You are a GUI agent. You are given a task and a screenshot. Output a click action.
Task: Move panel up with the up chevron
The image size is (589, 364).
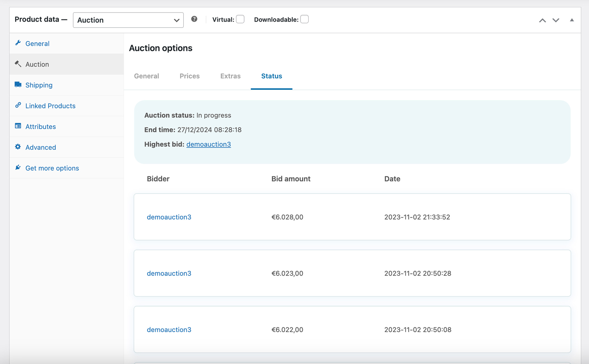(x=542, y=20)
